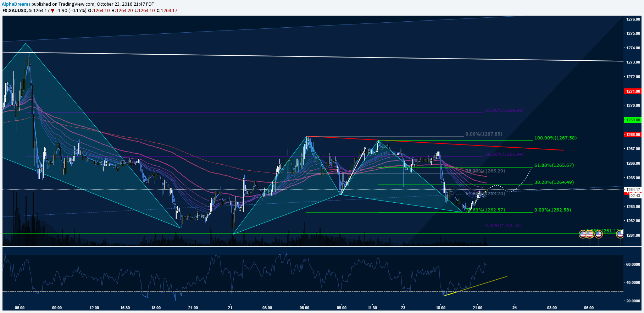Click the low price value L:1264.10
The image size is (644, 313).
144,11
